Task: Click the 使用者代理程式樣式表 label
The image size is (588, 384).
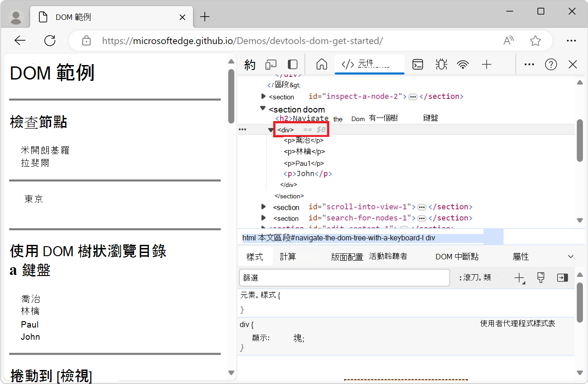Action: [x=518, y=323]
